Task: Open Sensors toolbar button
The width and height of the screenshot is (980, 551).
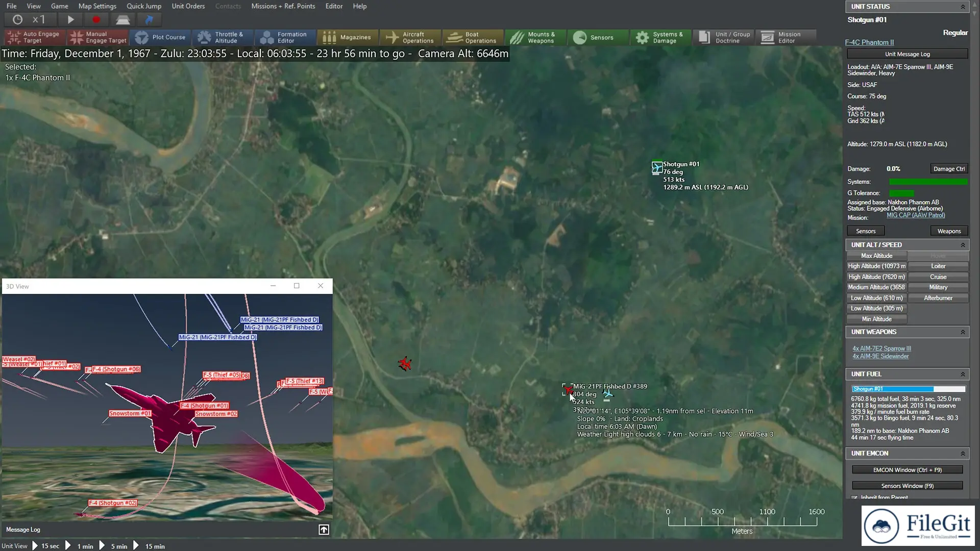Action: (x=599, y=37)
